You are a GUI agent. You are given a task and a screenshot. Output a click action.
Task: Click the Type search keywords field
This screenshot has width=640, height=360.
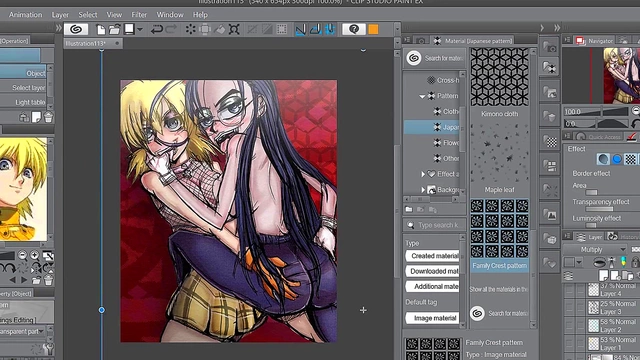coord(435,225)
